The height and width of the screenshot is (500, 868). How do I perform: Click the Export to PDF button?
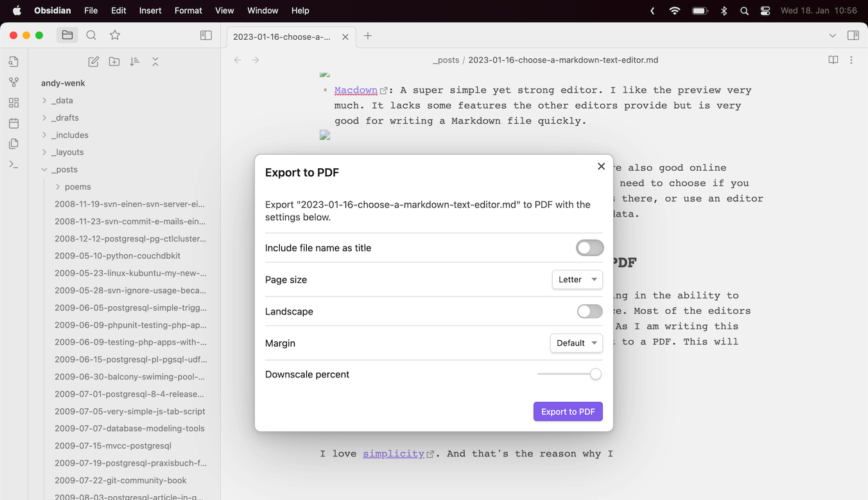(568, 411)
